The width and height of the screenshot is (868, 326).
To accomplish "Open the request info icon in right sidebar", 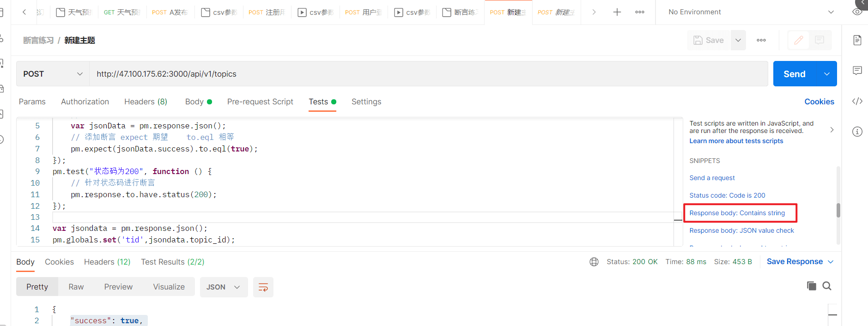I will 857,132.
